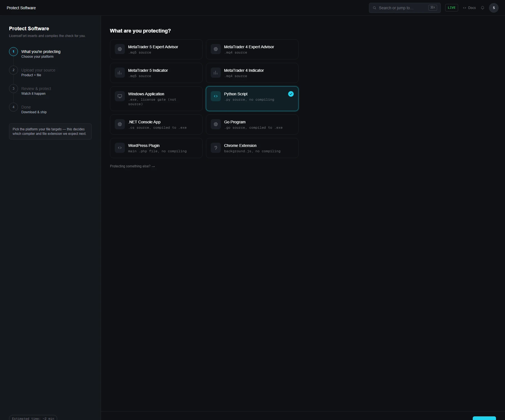Click the LIVE mode badge
Viewport: 505px width, 420px height.
click(x=452, y=8)
